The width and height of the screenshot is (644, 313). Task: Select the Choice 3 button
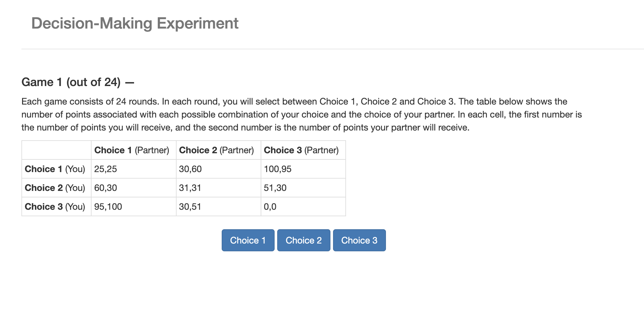pos(359,240)
